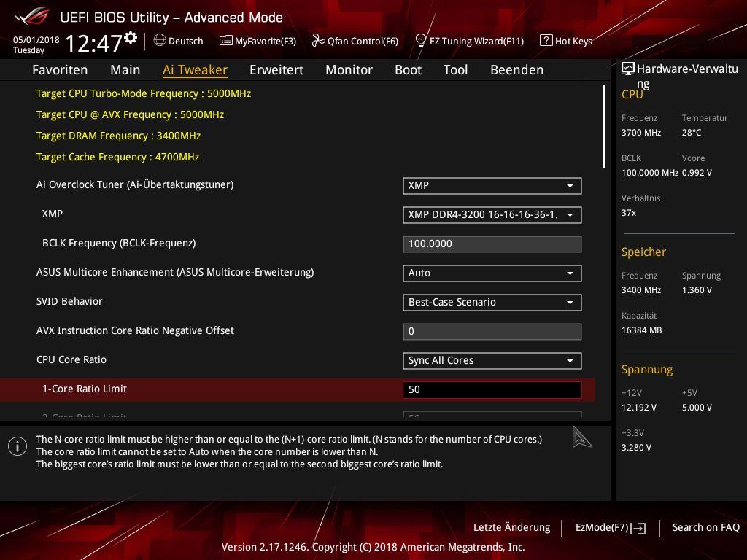
Task: Select Target Cache Frequency : 4700MHz line
Action: click(117, 157)
